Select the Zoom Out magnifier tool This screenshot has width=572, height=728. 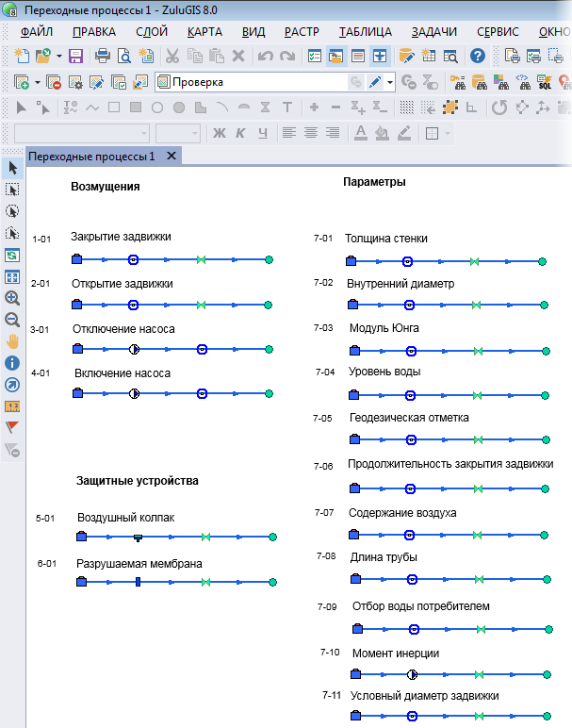pos(12,320)
